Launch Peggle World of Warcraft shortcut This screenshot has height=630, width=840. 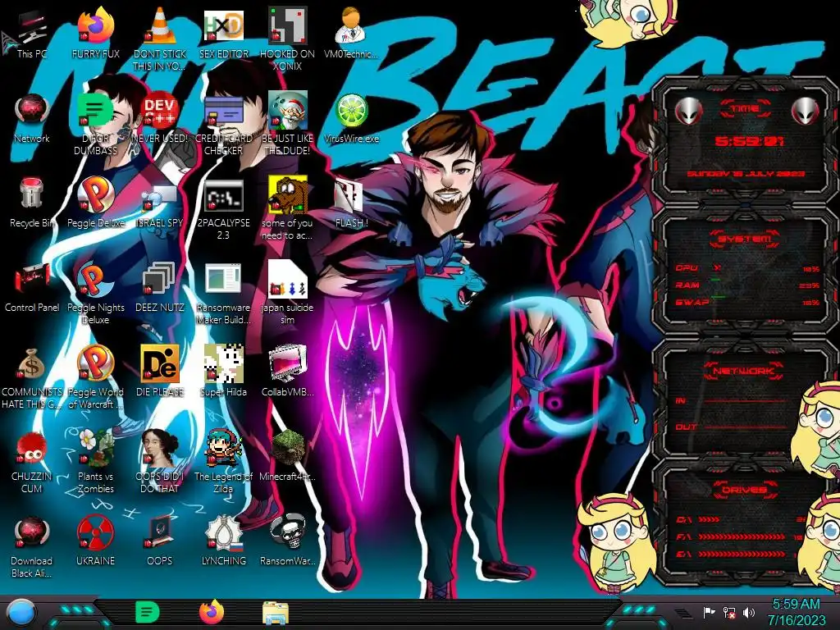click(95, 377)
